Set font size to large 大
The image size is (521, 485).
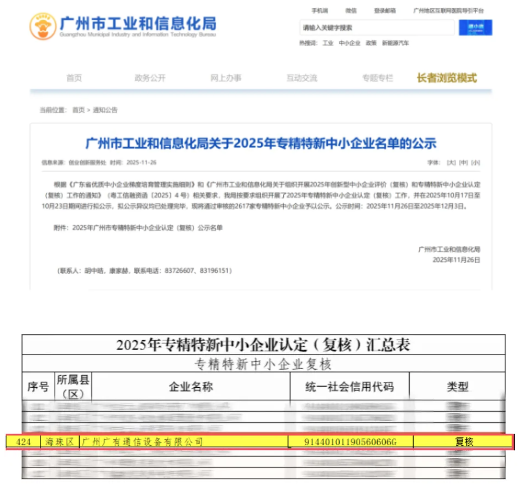point(451,162)
